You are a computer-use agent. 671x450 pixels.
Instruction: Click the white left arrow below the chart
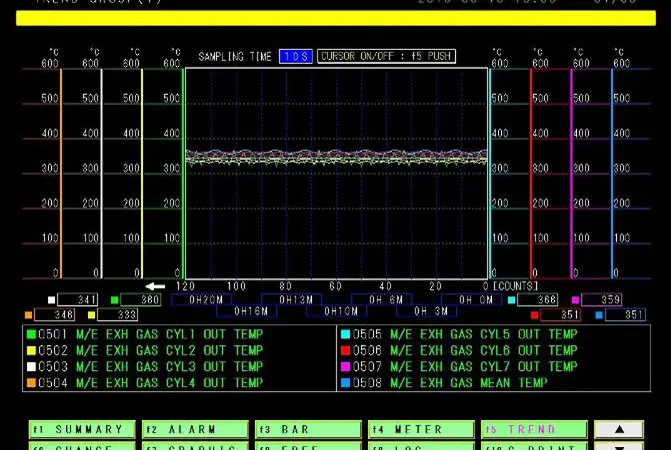pos(155,286)
